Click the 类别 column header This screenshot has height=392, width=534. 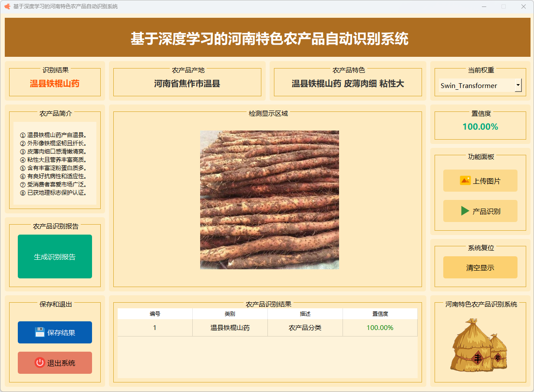tap(230, 314)
